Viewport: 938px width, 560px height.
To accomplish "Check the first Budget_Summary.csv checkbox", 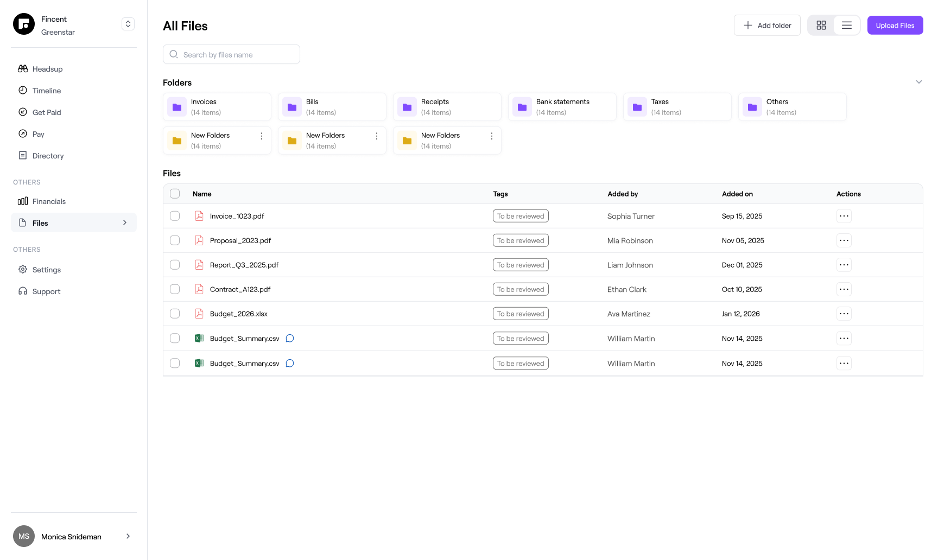I will (175, 338).
